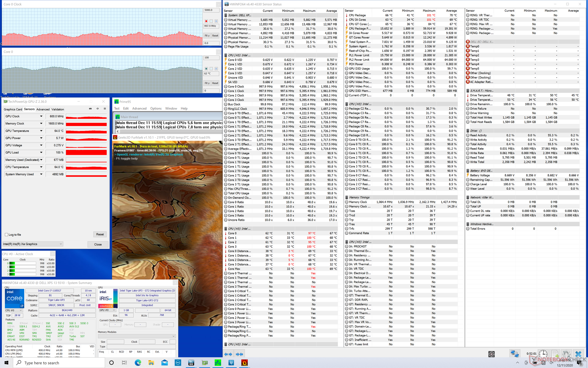Open GPU Load sensor dropdown

pos(41,152)
